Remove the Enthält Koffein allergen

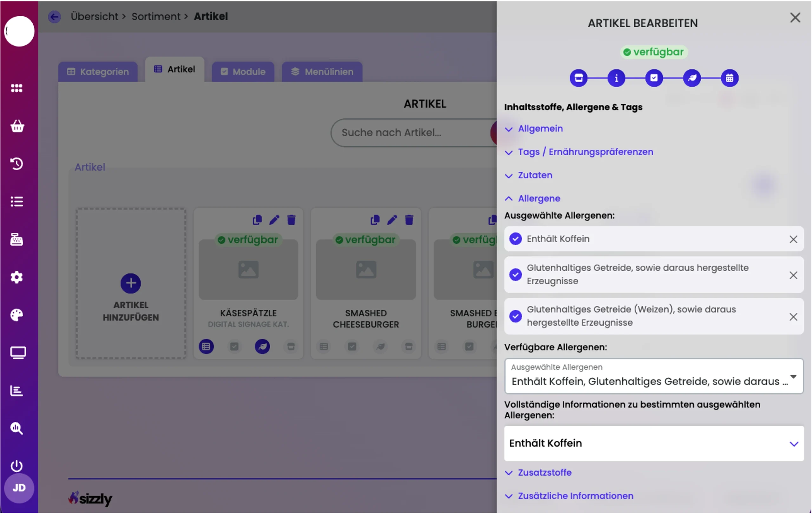794,240
